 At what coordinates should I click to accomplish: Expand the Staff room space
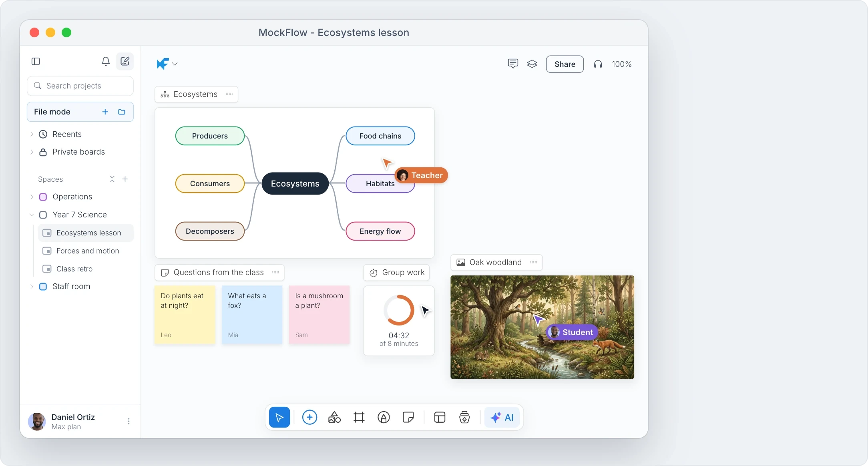(32, 287)
